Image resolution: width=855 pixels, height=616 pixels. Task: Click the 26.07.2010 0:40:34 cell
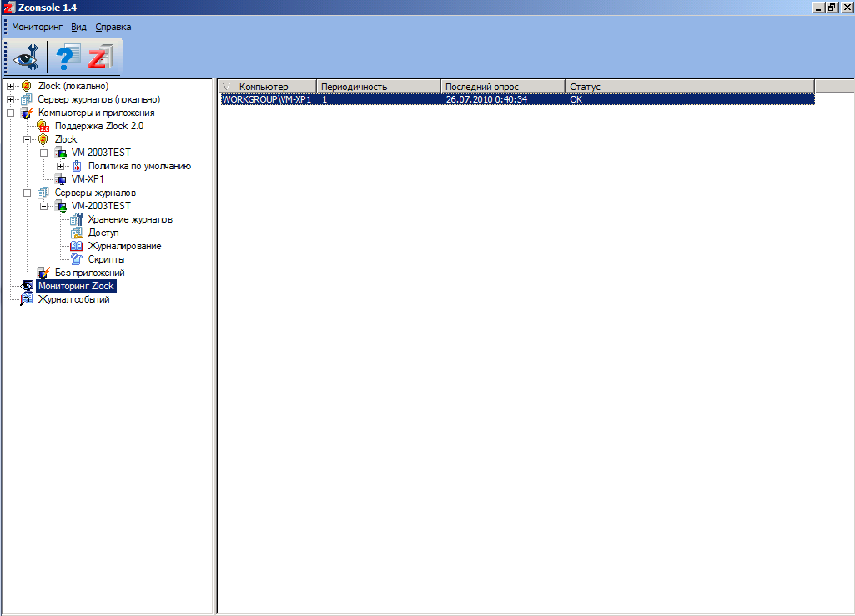(486, 99)
